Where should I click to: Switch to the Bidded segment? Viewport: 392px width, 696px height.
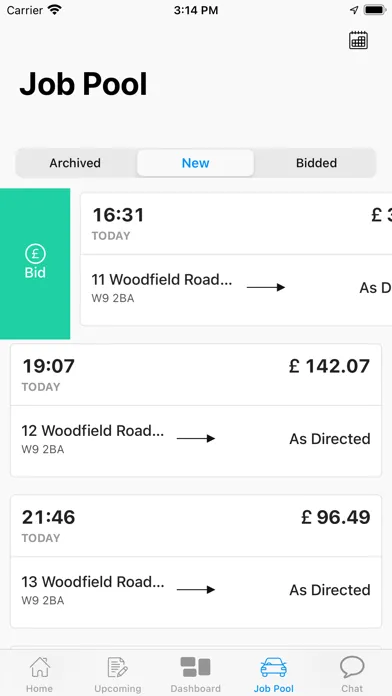(x=316, y=163)
